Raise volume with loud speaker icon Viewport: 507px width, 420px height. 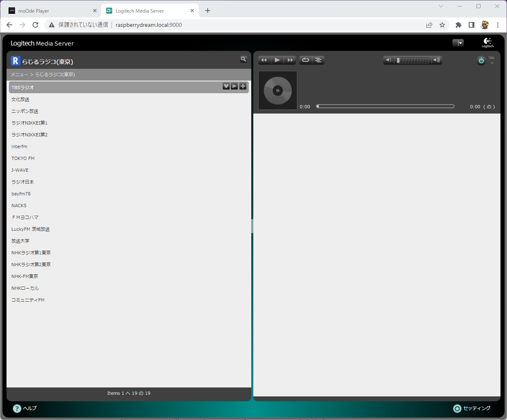click(x=437, y=60)
